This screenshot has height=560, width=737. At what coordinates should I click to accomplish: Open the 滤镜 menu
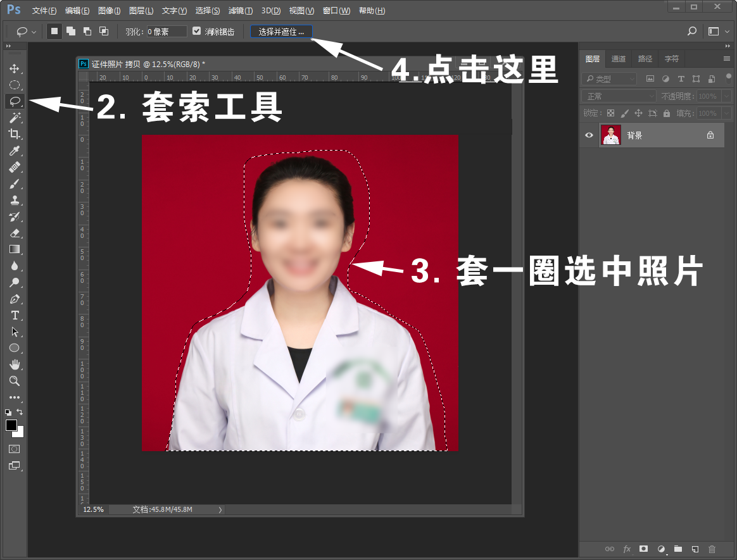(x=240, y=11)
